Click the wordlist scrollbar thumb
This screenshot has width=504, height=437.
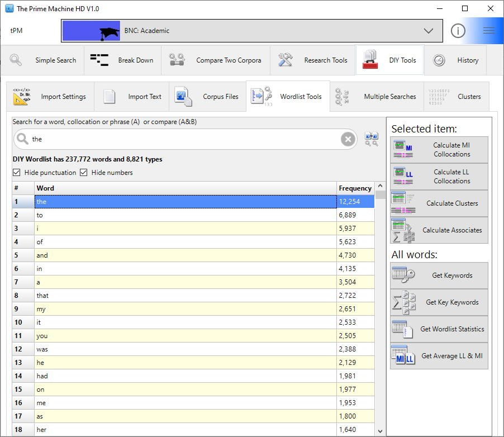click(x=381, y=195)
